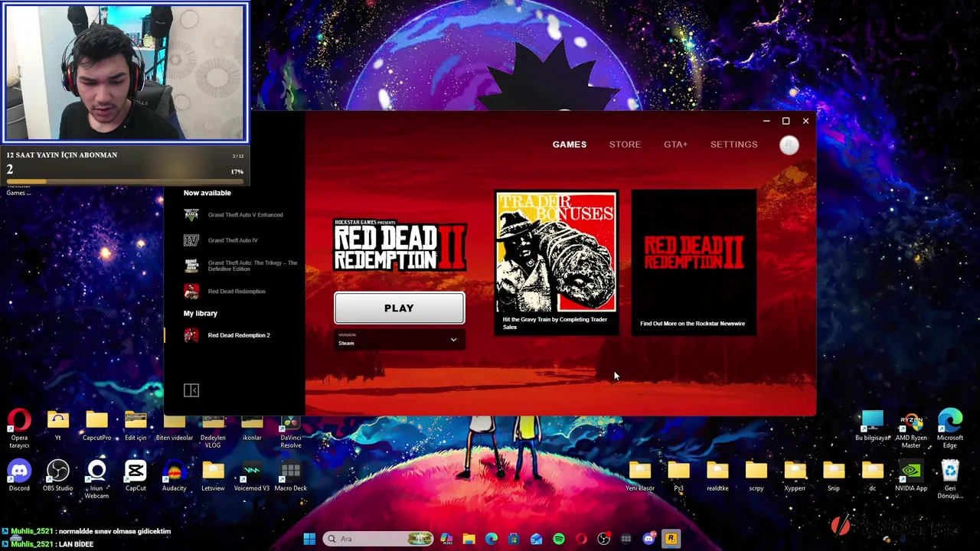
Task: Open the Geri Dönüşüm recycle bin
Action: [950, 480]
